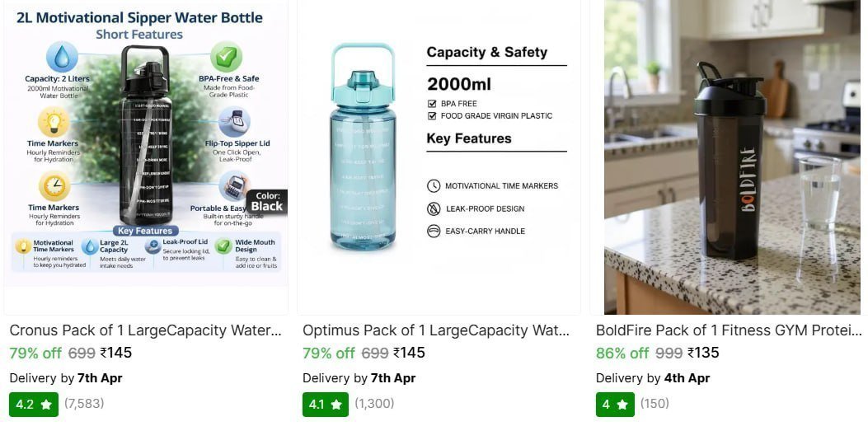
Task: Click the (150) ratings count
Action: click(655, 404)
